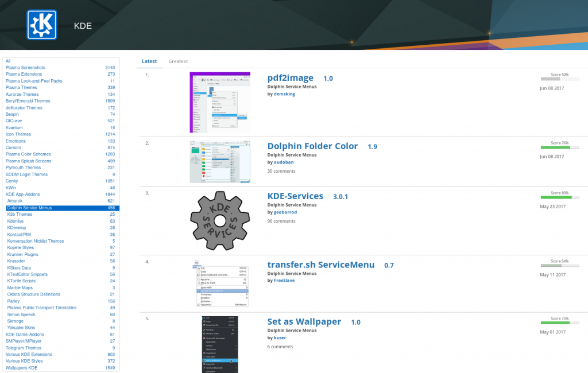Switch to the Greatest tab
The height and width of the screenshot is (373, 588).
click(x=178, y=61)
